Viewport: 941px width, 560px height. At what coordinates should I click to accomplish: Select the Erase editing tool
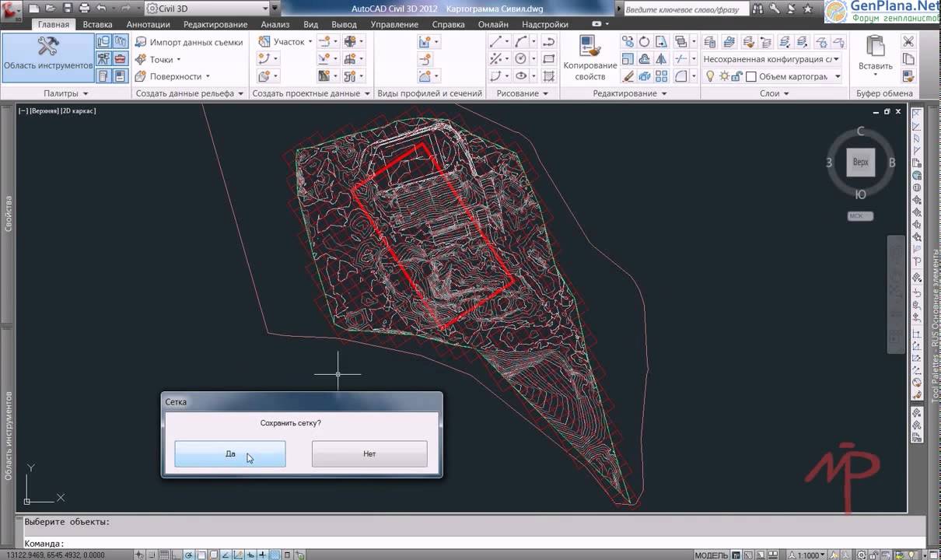628,76
